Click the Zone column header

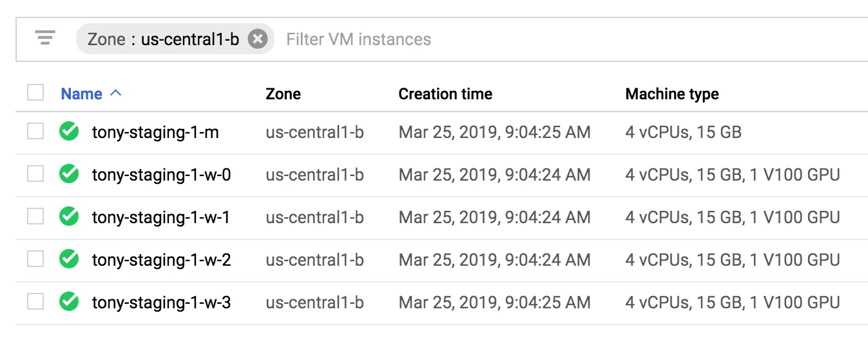(x=283, y=94)
